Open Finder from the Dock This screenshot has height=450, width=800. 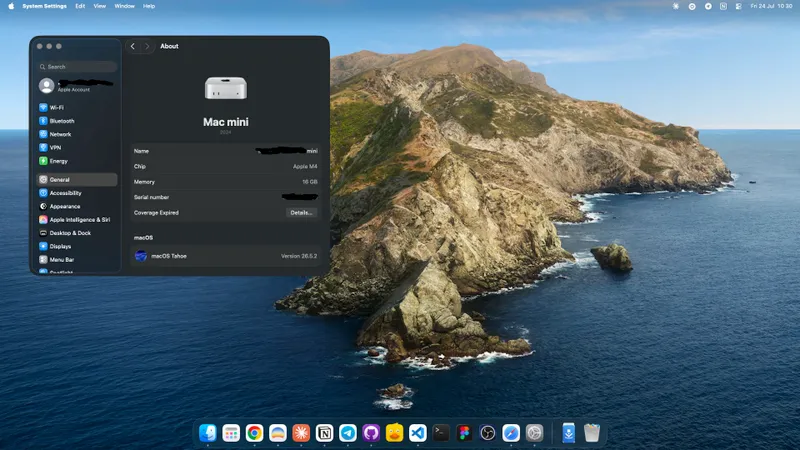pyautogui.click(x=208, y=433)
